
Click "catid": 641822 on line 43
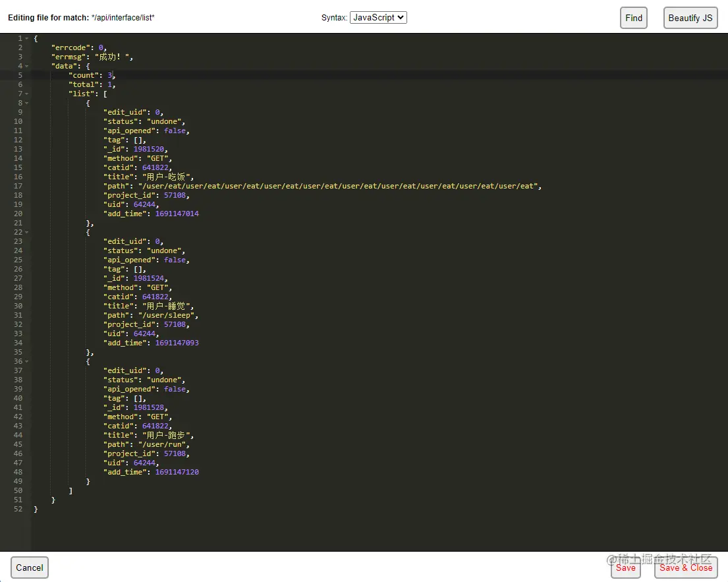click(x=138, y=426)
